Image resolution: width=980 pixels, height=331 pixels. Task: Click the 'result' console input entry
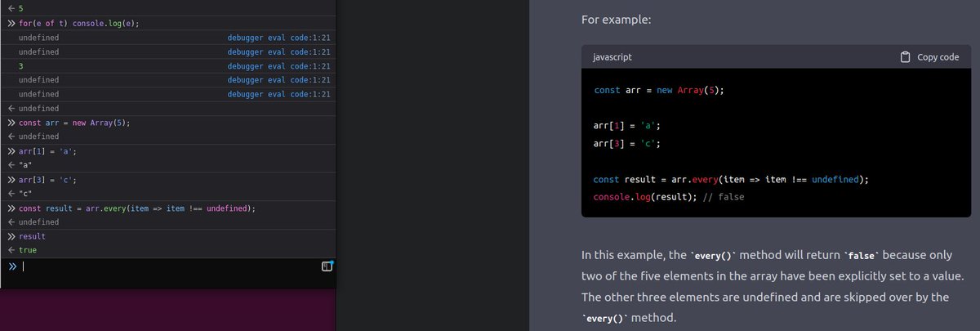tap(32, 235)
